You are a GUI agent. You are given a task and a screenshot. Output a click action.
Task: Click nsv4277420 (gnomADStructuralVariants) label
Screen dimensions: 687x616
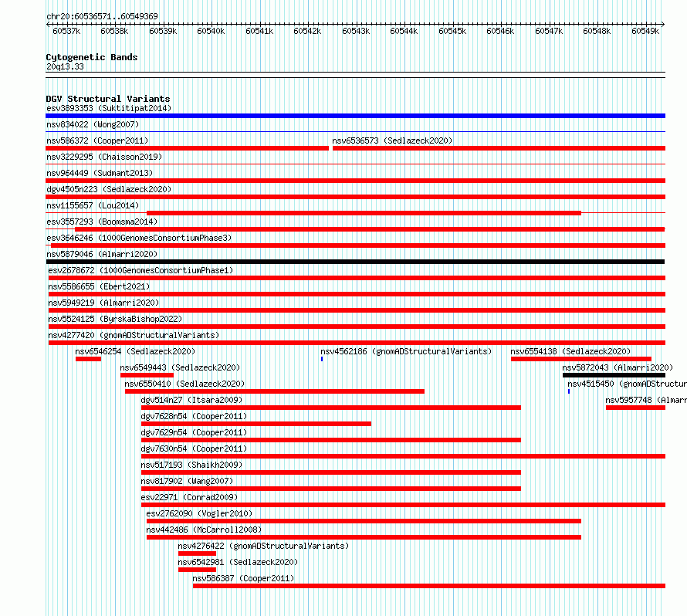[134, 335]
